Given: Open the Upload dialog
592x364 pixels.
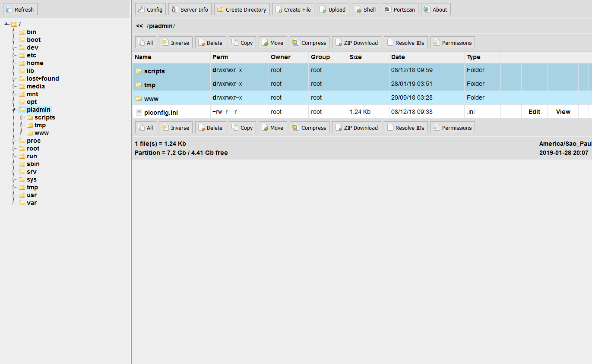Looking at the screenshot, I should pos(333,9).
